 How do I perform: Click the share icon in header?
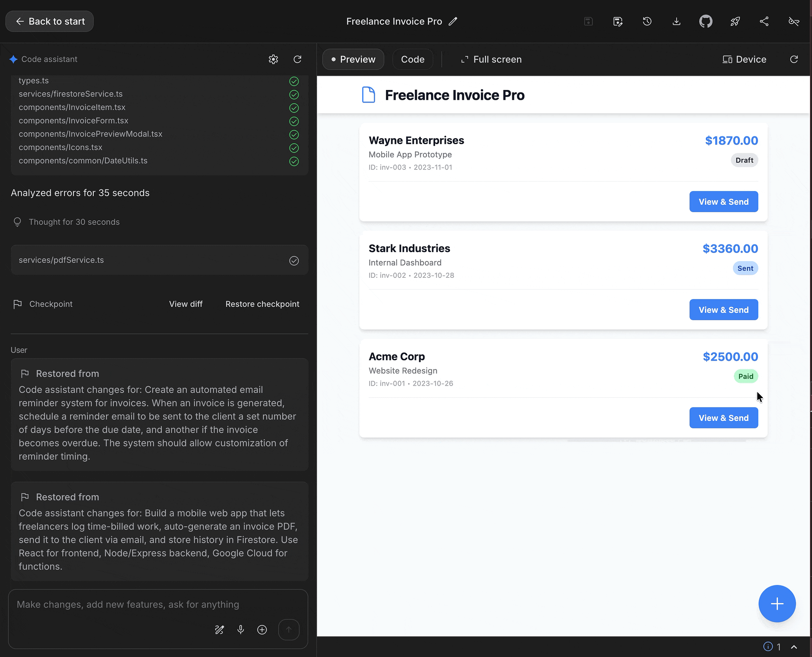764,21
